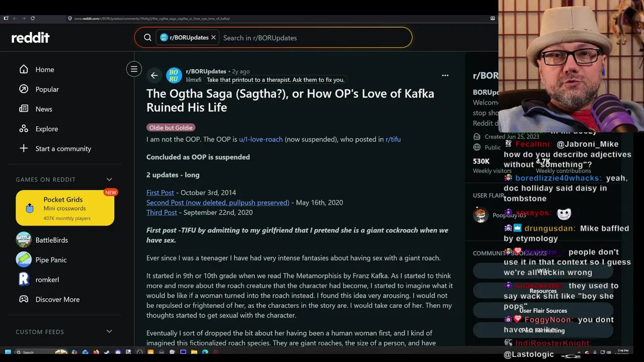644x362 pixels.
Task: Open the Windows Start menu
Action: point(8,352)
